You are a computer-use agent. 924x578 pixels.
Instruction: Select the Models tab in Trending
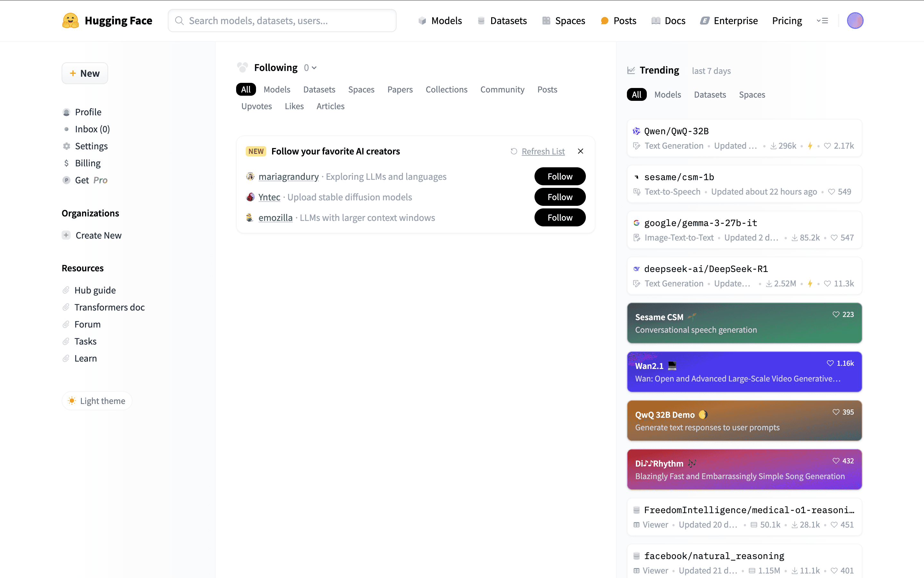tap(667, 94)
